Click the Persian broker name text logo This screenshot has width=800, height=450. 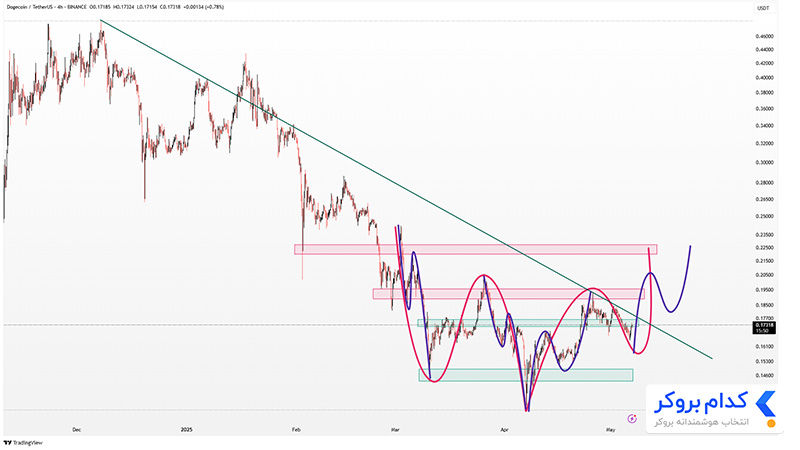pos(701,403)
